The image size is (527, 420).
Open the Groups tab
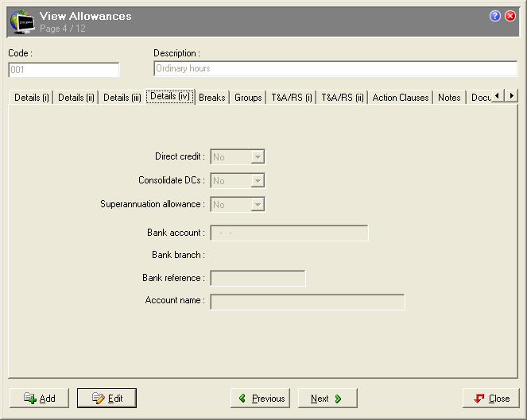pos(248,98)
